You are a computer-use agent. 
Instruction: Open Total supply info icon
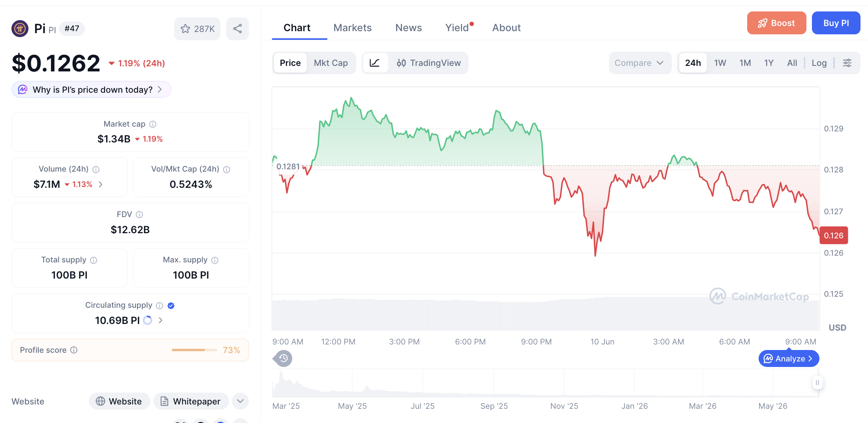pos(94,260)
